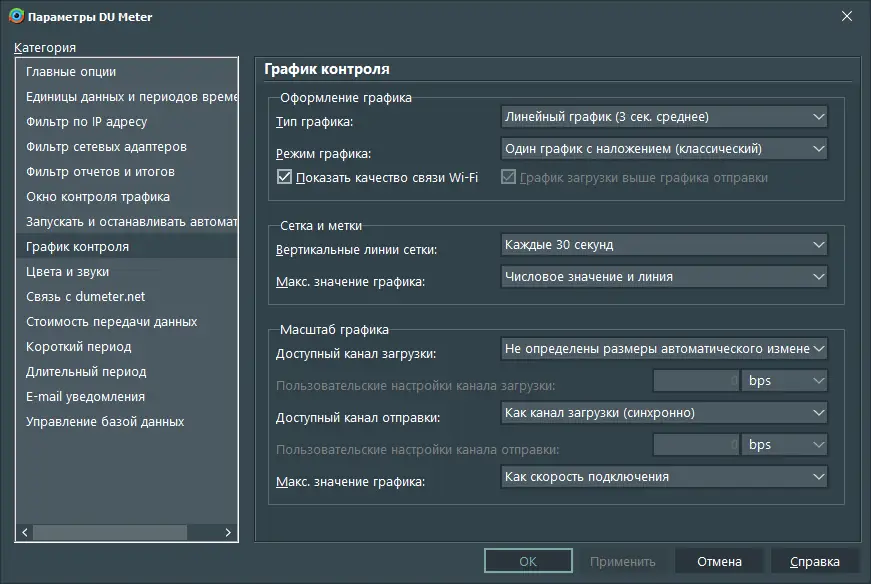Open Управление базой данных category
The image size is (871, 584).
click(x=105, y=422)
